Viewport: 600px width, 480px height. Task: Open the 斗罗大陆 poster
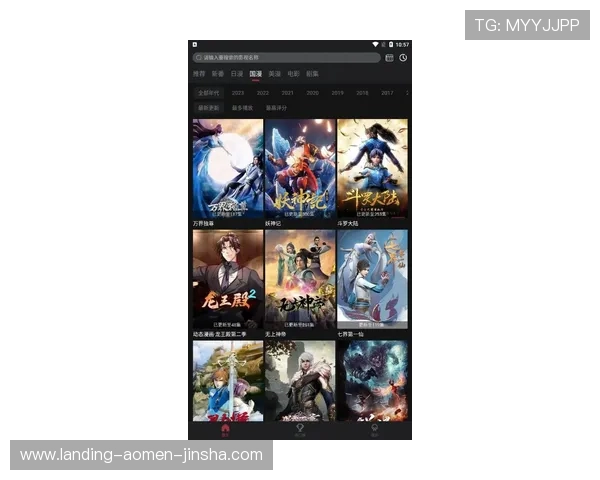coord(372,168)
